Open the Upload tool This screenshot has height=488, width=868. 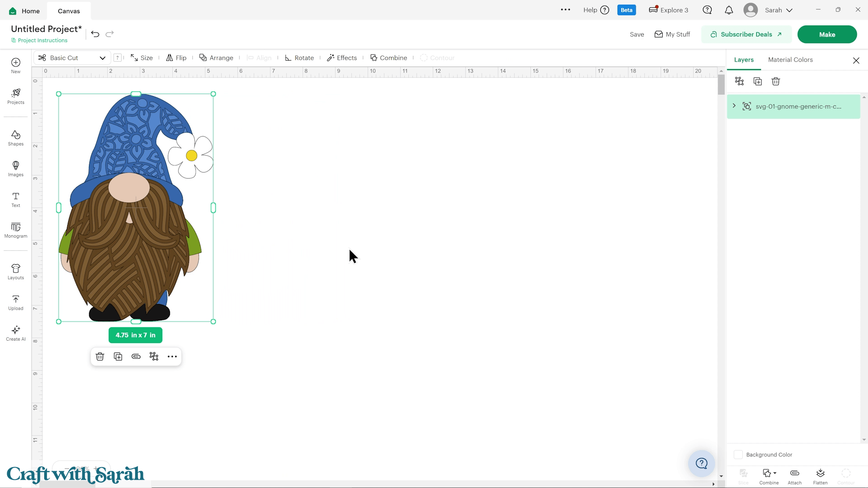[16, 302]
